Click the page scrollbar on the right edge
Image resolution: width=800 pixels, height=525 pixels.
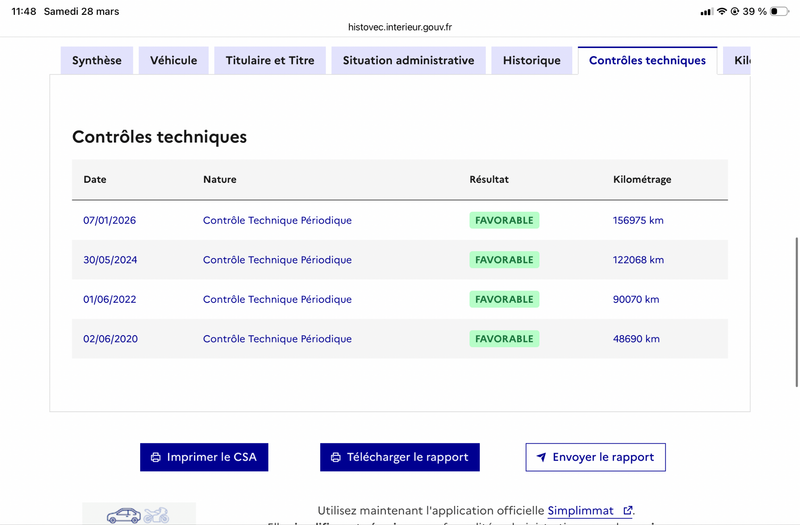(x=796, y=310)
